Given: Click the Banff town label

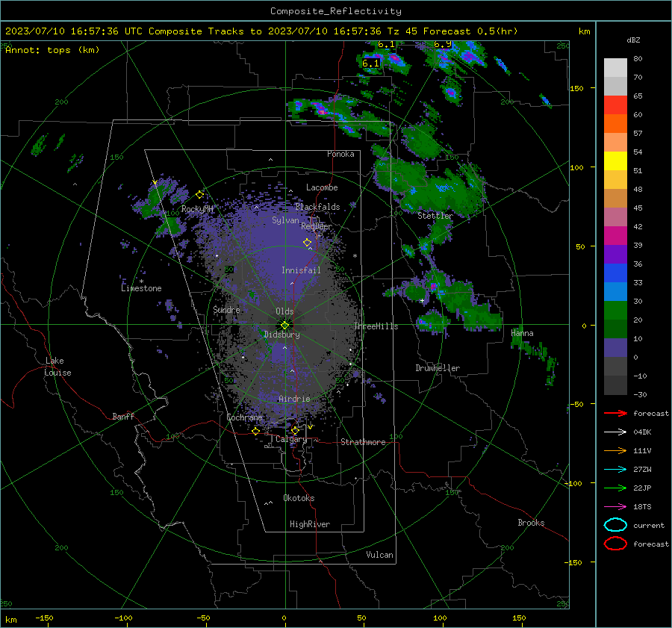Looking at the screenshot, I should coord(123,416).
